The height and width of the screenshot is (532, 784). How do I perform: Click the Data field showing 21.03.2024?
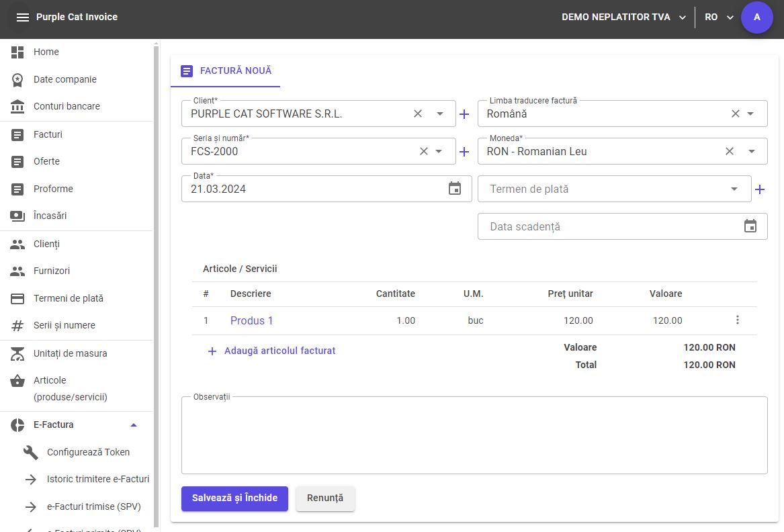pos(326,189)
